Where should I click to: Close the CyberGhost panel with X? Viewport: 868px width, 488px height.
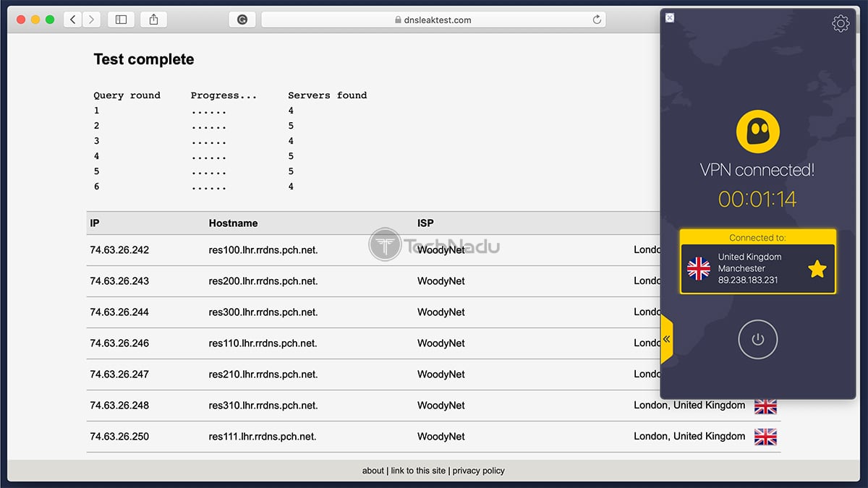[670, 17]
